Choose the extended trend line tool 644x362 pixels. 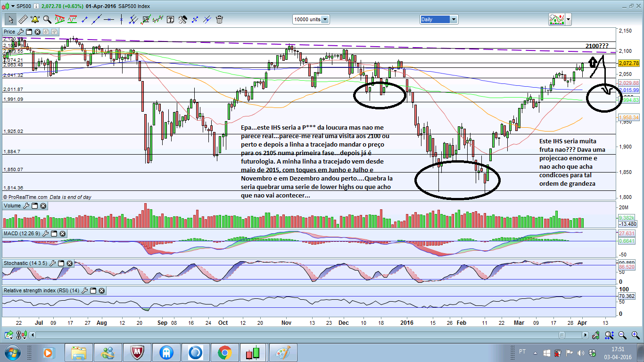[x=97, y=19]
